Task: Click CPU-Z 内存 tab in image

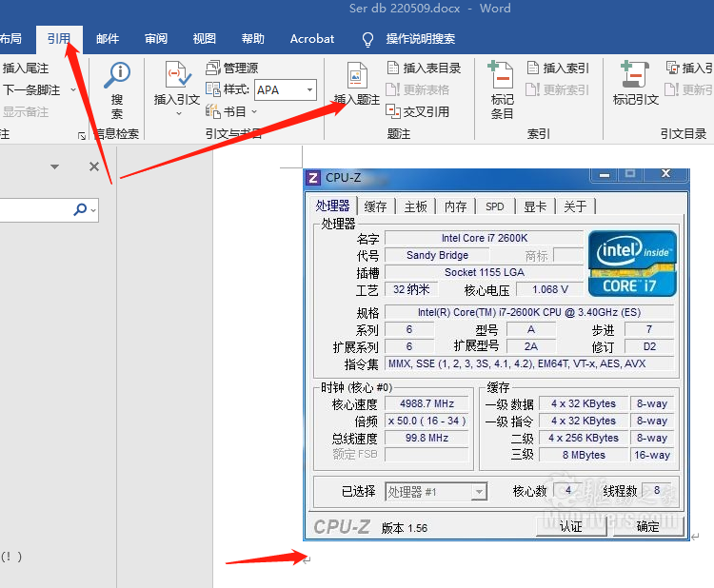Action: (x=455, y=206)
